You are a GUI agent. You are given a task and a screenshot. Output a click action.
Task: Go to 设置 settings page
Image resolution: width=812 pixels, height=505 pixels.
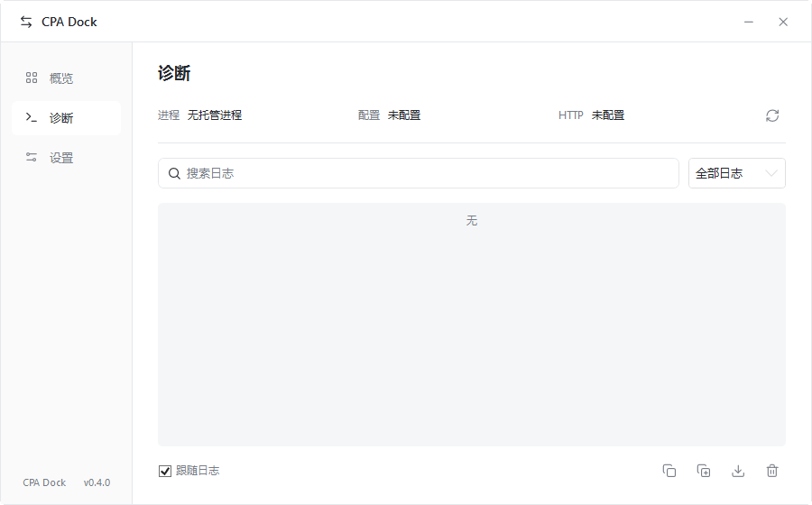pyautogui.click(x=66, y=158)
